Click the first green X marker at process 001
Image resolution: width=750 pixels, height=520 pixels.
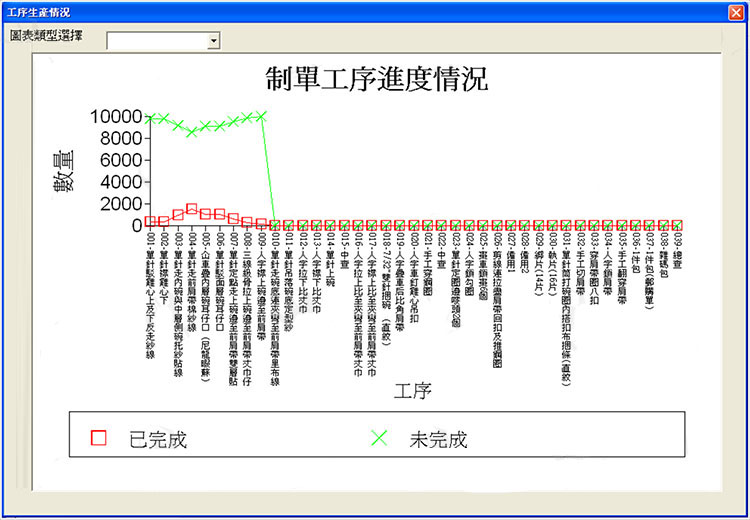pyautogui.click(x=150, y=119)
